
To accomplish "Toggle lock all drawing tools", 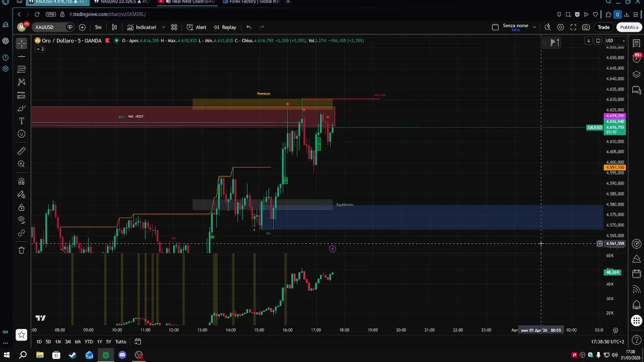I will click(x=21, y=207).
